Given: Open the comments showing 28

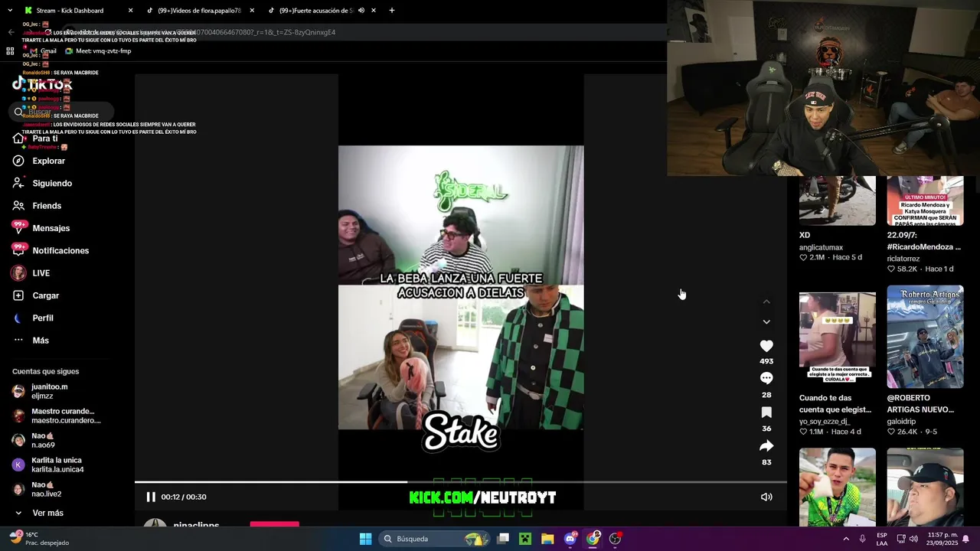Looking at the screenshot, I should click(766, 378).
